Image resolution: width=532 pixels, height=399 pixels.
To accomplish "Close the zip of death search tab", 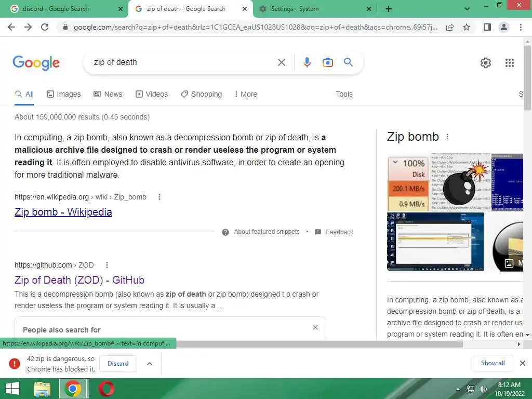I will (x=245, y=9).
